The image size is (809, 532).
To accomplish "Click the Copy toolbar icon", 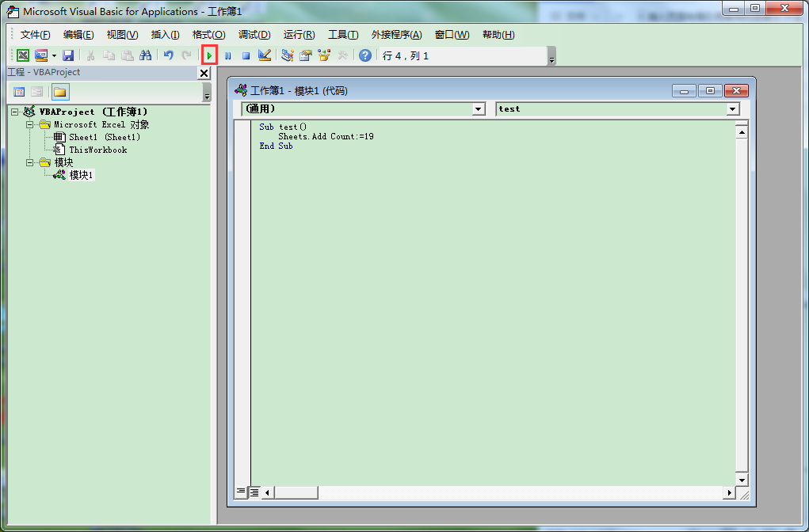I will pyautogui.click(x=109, y=55).
